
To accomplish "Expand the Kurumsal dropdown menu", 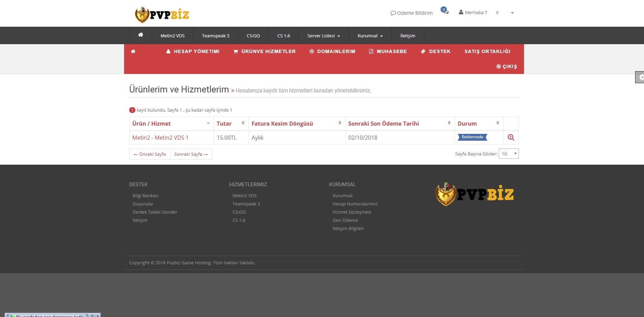I will click(x=370, y=36).
